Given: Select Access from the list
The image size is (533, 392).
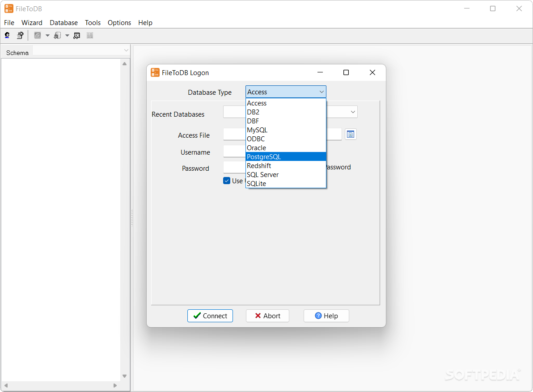Looking at the screenshot, I should click(x=286, y=103).
